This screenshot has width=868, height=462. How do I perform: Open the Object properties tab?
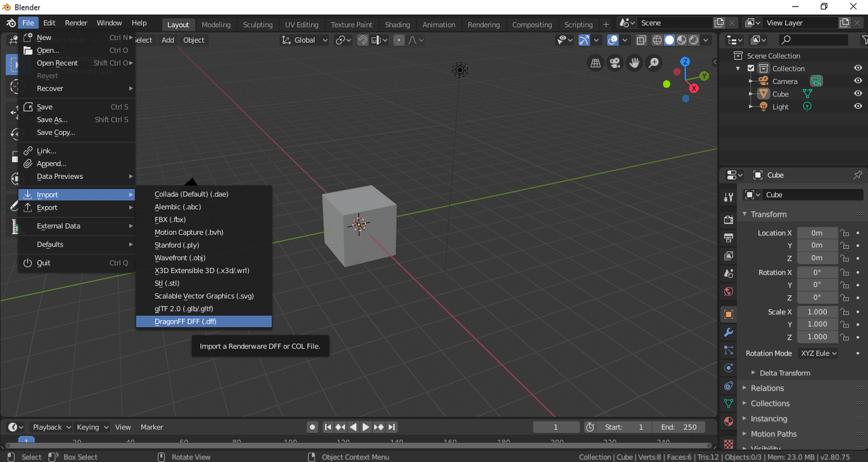click(x=729, y=315)
